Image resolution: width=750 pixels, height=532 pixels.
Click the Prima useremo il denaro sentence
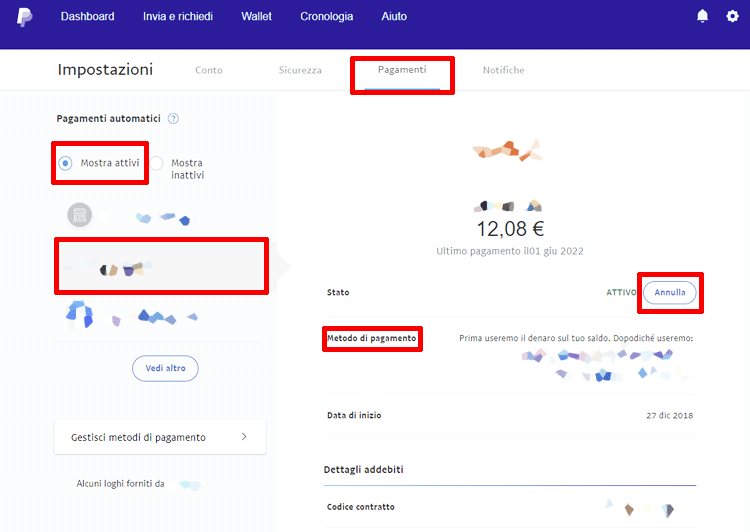[x=576, y=338]
